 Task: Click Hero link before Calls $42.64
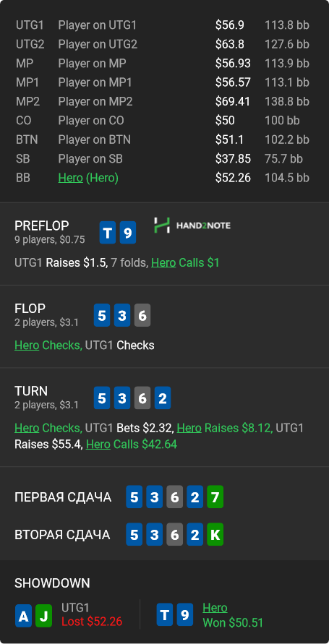98,444
